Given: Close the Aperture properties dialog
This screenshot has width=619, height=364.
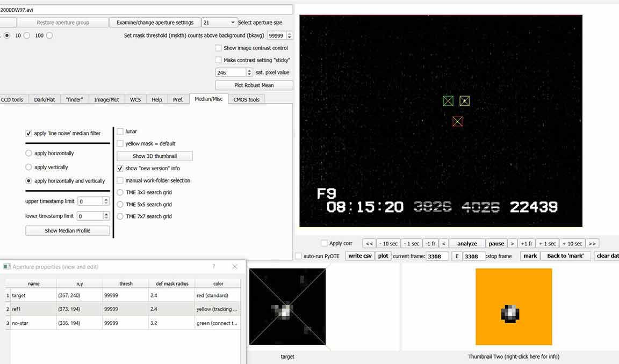Looking at the screenshot, I should [235, 267].
